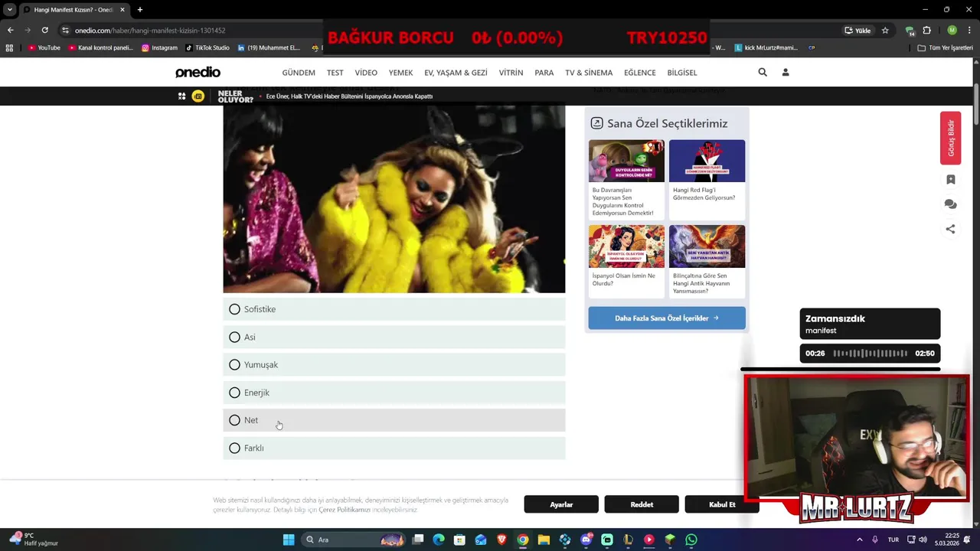Open the Windows Start menu
This screenshot has width=980, height=551.
click(289, 540)
